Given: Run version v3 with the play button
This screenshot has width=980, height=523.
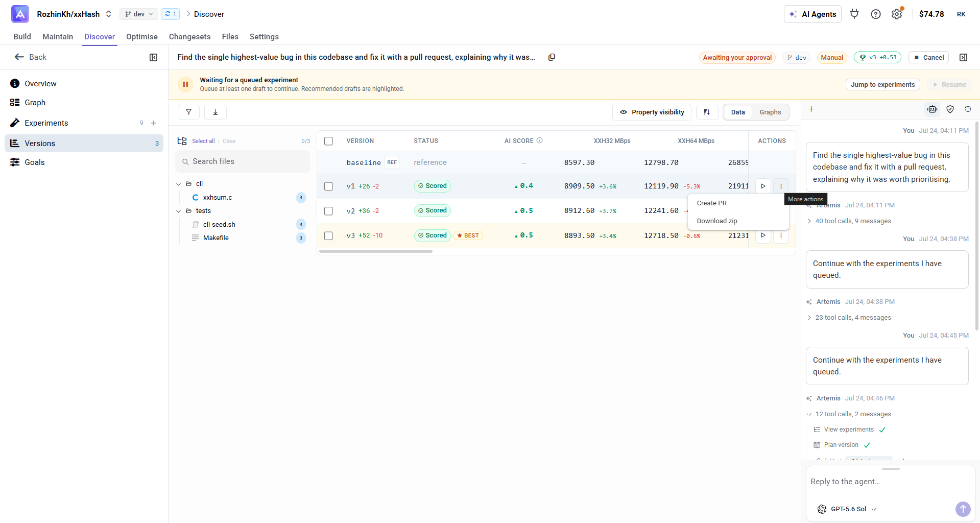Looking at the screenshot, I should click(x=763, y=235).
